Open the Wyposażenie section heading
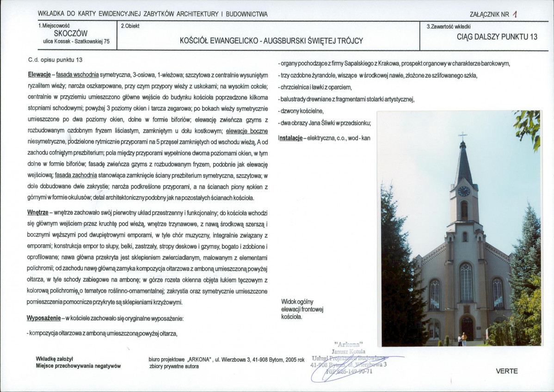The width and height of the screenshot is (554, 392). pyautogui.click(x=43, y=319)
